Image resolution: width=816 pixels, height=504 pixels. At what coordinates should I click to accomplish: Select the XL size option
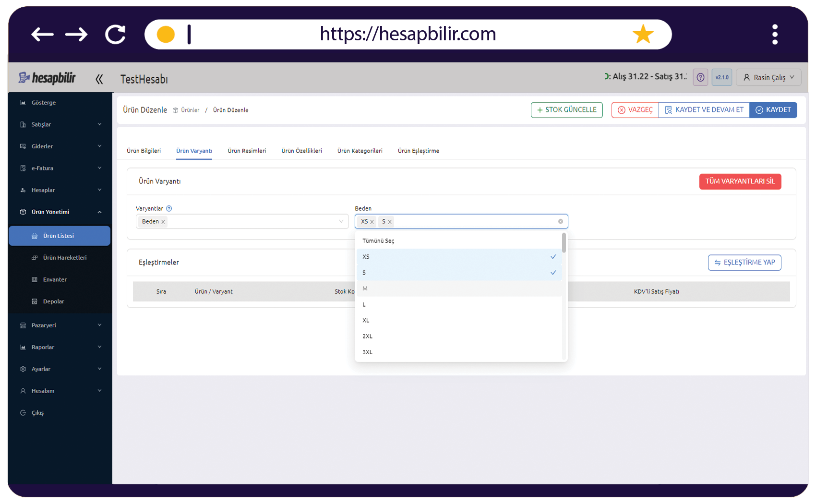pyautogui.click(x=459, y=320)
